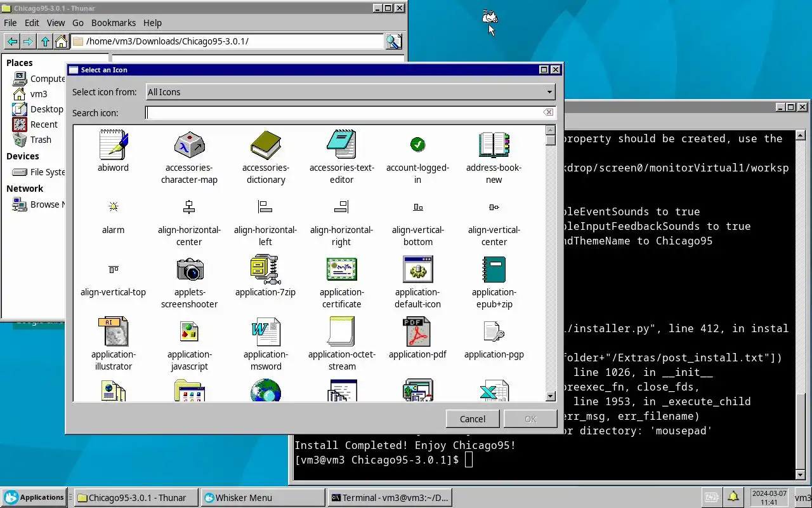Open the Bookmarks menu in Thunar
The width and height of the screenshot is (812, 508).
(114, 22)
